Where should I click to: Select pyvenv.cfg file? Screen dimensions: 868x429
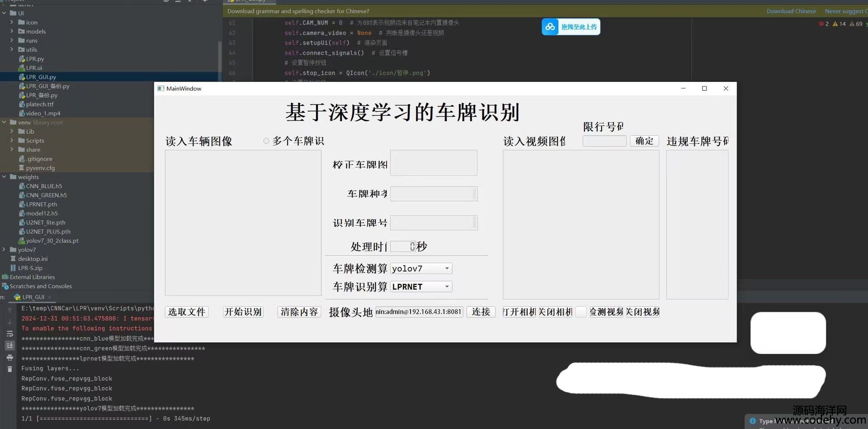(x=40, y=168)
